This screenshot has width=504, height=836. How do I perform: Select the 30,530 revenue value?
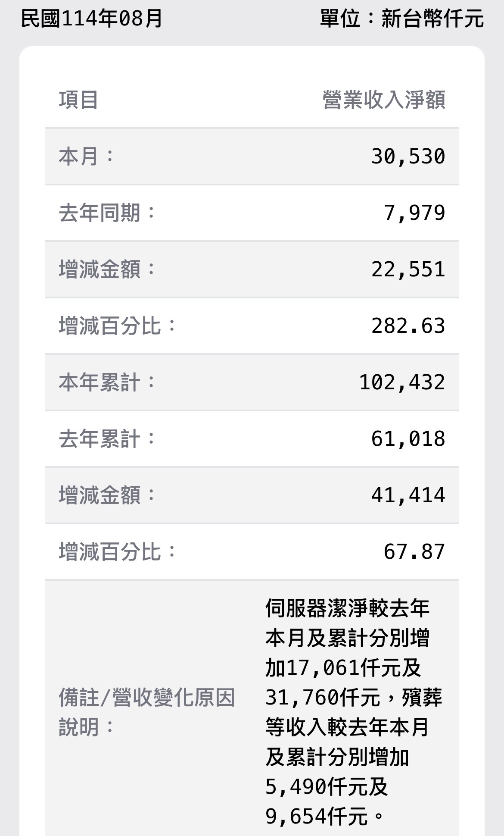[408, 156]
